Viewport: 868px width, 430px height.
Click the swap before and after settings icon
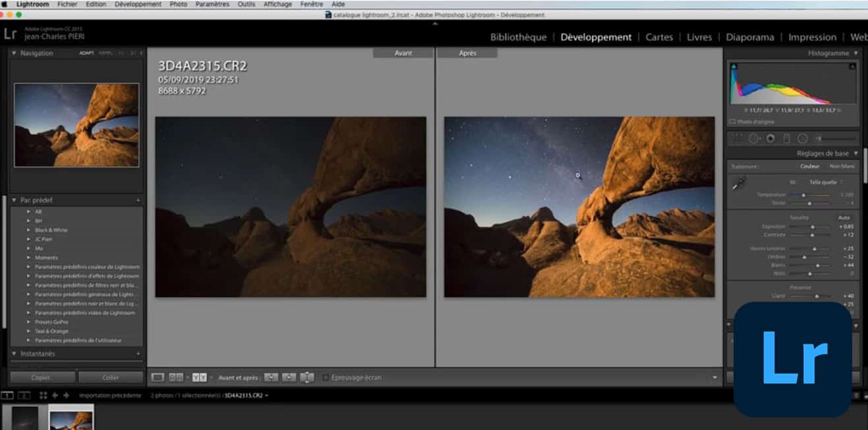pos(306,377)
